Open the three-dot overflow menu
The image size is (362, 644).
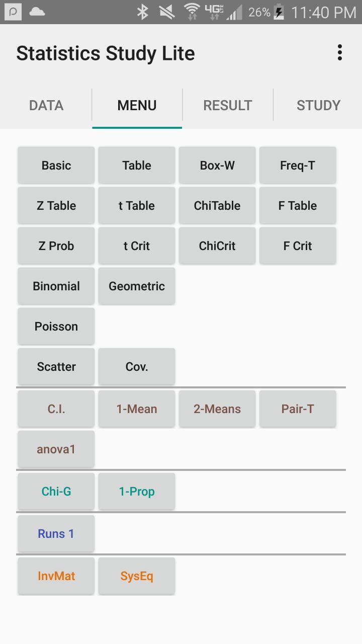[340, 53]
